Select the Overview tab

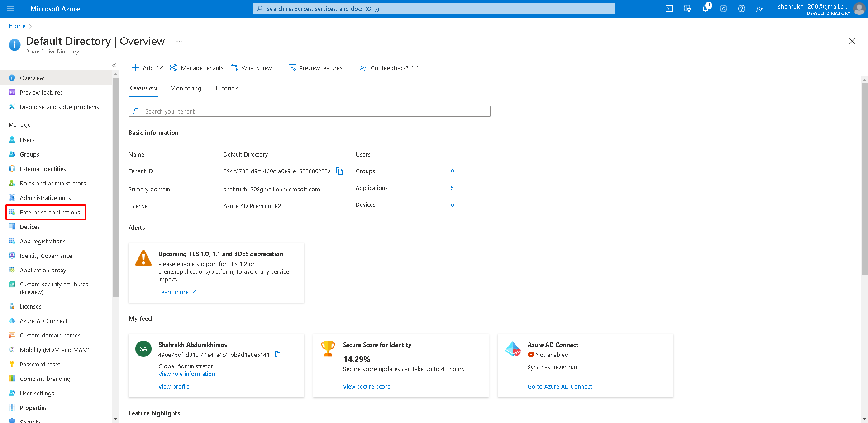143,88
